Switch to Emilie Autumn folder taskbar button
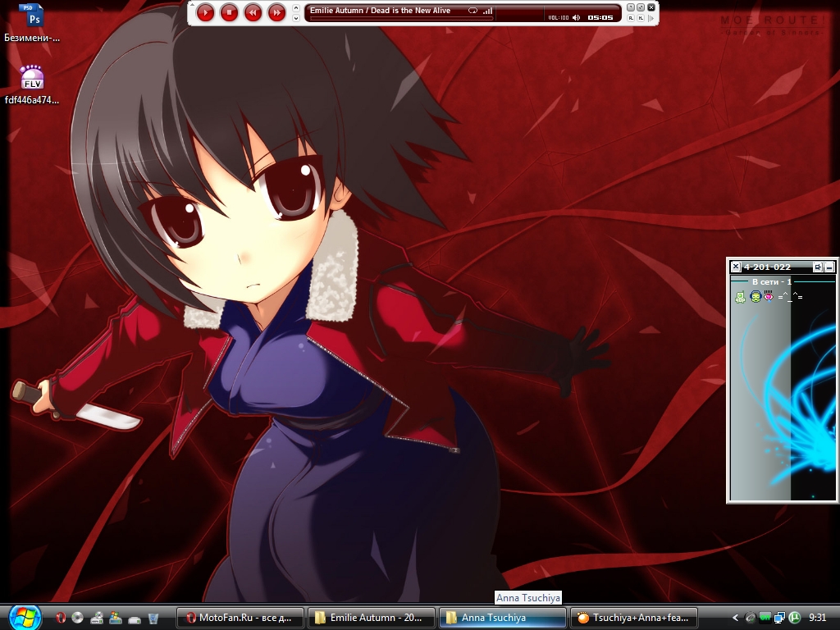This screenshot has width=840, height=630. click(372, 618)
